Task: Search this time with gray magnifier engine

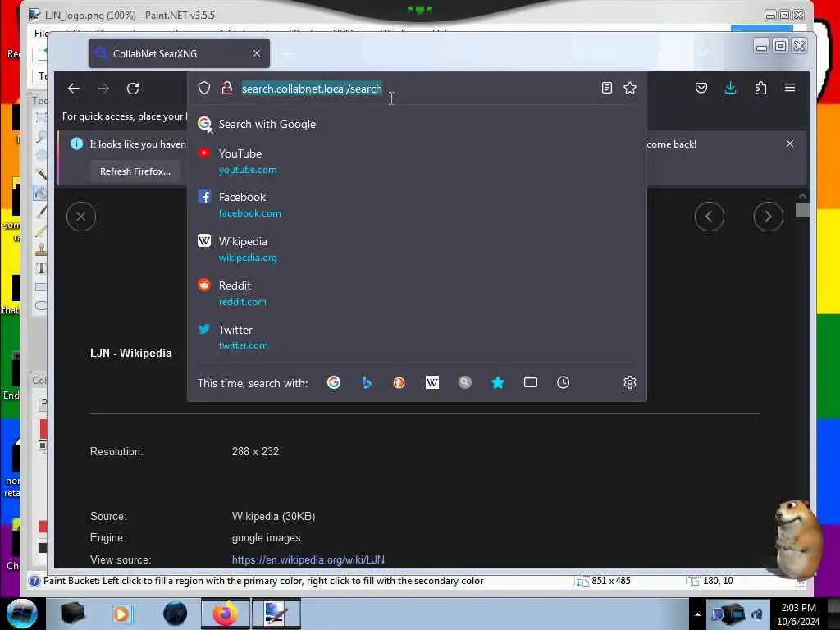Action: pyautogui.click(x=465, y=382)
